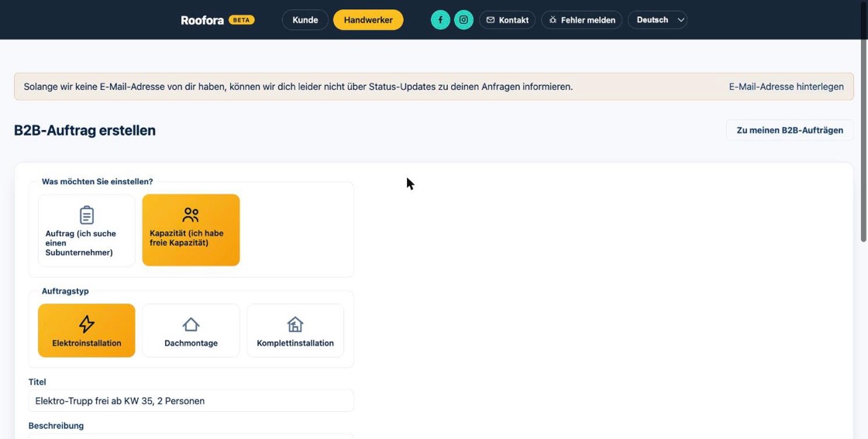Click the BETA badge
This screenshot has width=868, height=439.
241,20
